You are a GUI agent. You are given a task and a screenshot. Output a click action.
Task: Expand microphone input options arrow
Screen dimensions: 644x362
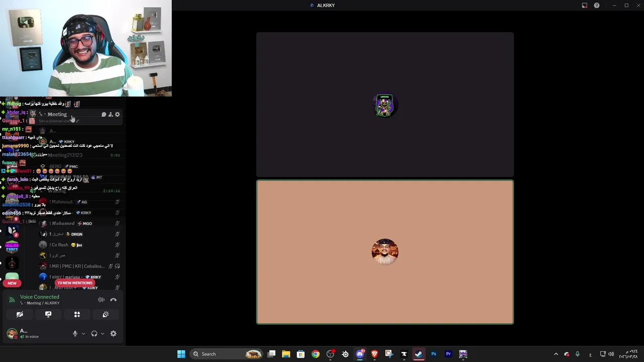coord(84,333)
